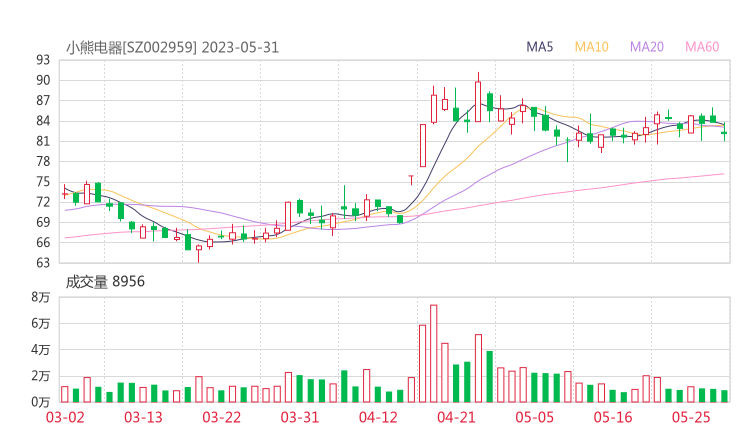The image size is (740, 440).
Task: Click the 72 price axis label
Action: [43, 202]
